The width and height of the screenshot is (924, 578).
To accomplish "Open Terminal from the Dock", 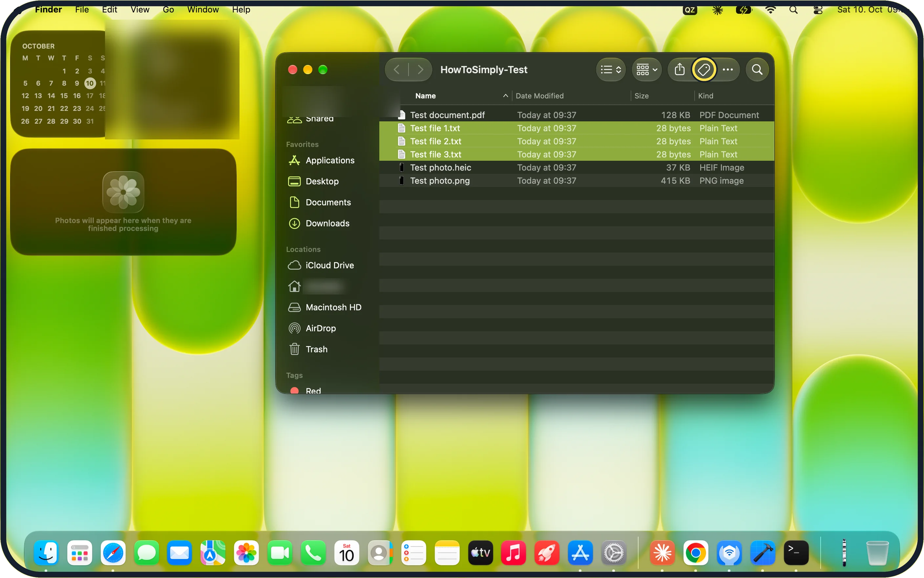I will [796, 552].
